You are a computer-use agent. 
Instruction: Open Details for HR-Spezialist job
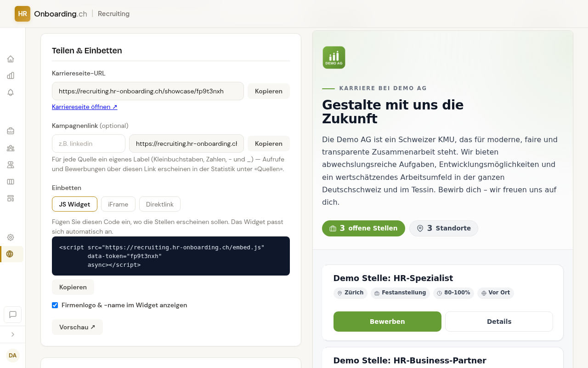click(x=499, y=322)
